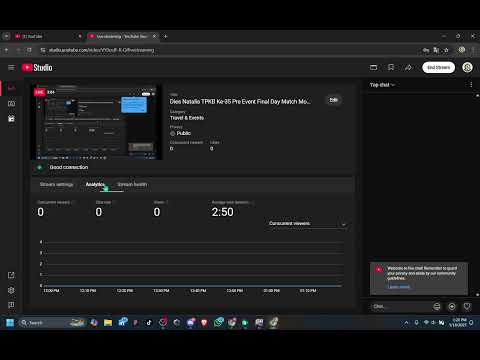
Task: Click the End stream button
Action: (x=438, y=67)
